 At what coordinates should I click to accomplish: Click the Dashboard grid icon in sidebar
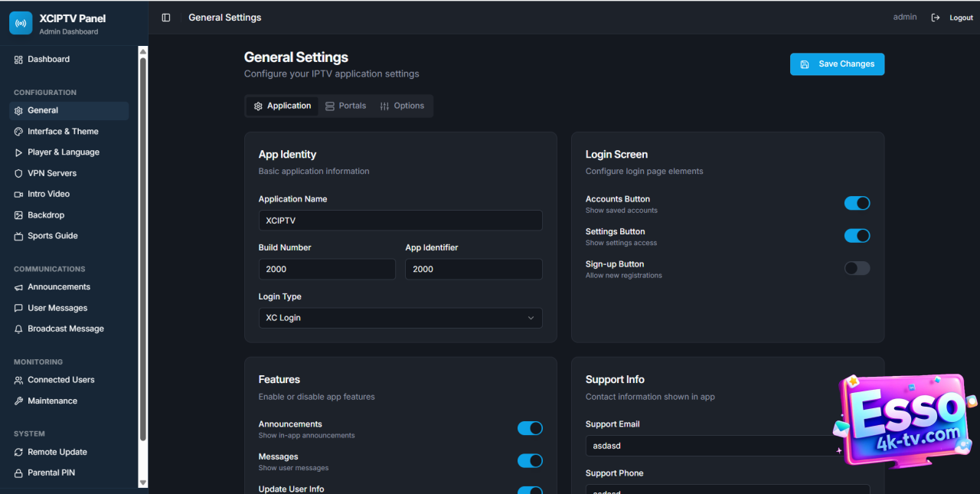point(18,60)
